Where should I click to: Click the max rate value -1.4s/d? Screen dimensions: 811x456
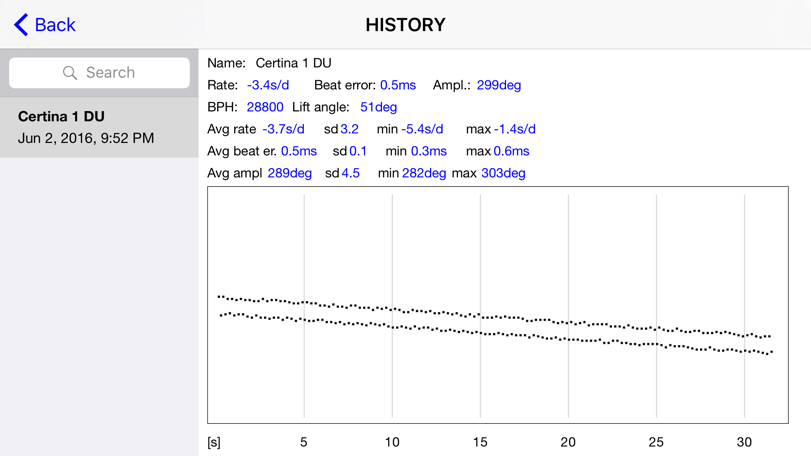point(514,129)
